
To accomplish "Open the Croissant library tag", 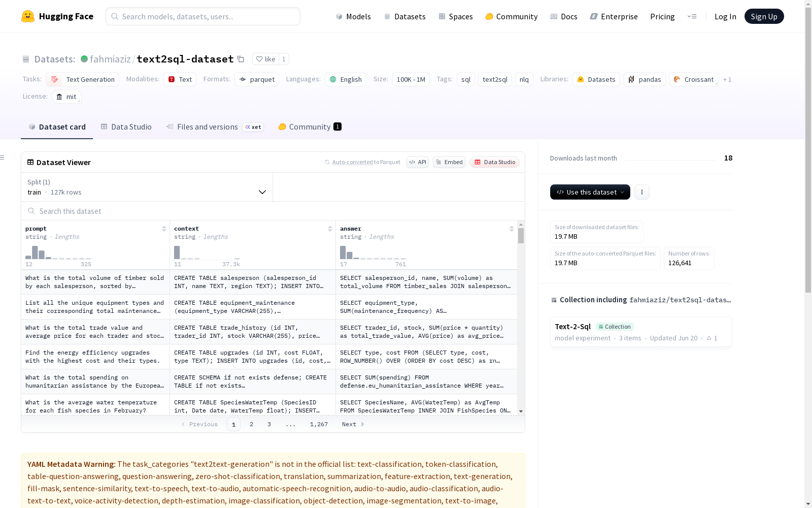I will pos(694,79).
